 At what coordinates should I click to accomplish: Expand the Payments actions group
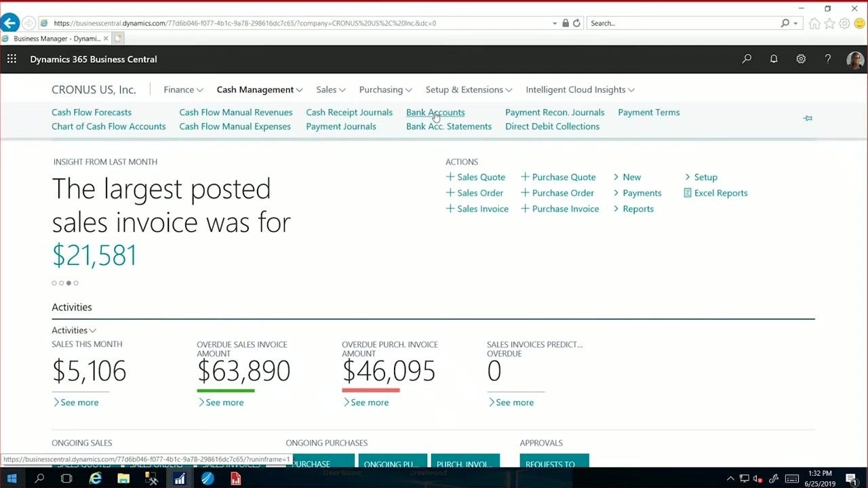click(637, 193)
